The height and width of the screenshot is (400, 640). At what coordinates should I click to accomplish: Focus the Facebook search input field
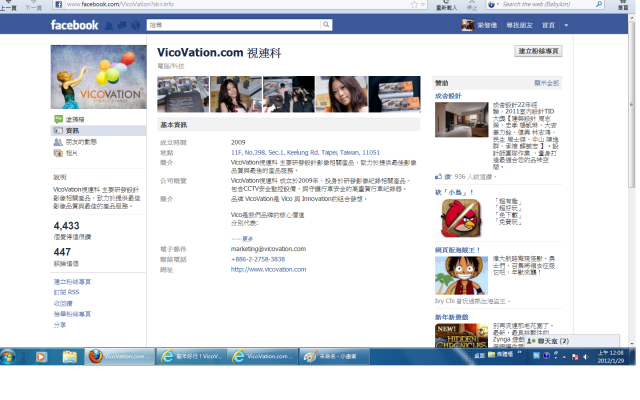[233, 25]
